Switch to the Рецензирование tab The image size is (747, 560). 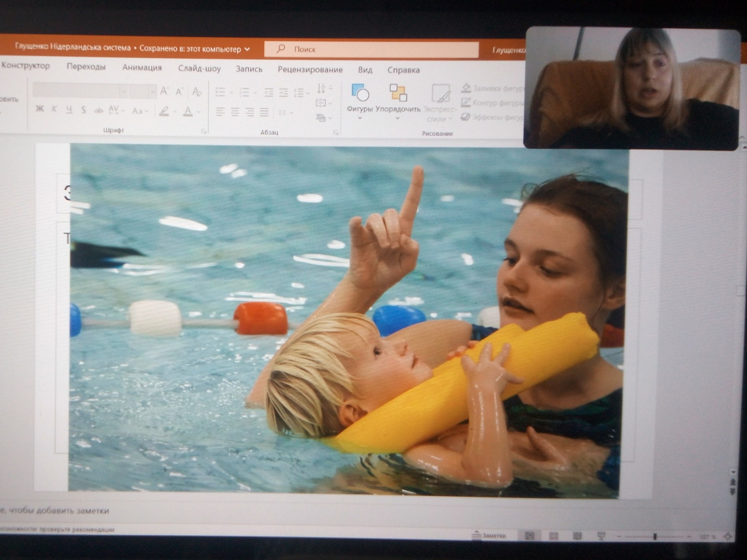click(x=310, y=70)
